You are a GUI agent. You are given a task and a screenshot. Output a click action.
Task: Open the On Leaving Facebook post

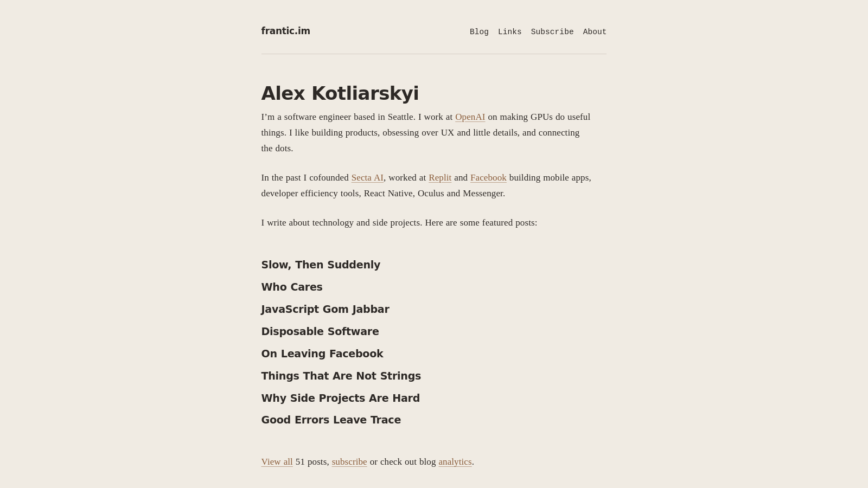pyautogui.click(x=322, y=354)
